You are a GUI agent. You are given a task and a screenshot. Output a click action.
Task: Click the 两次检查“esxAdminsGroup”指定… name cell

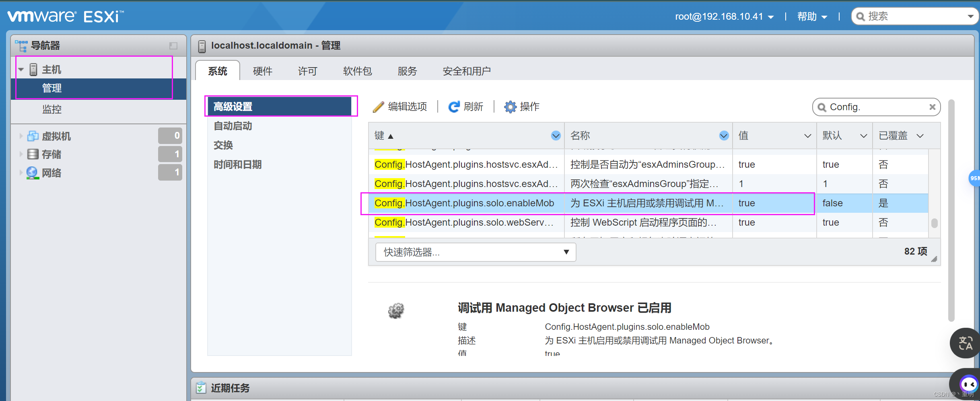tap(648, 184)
